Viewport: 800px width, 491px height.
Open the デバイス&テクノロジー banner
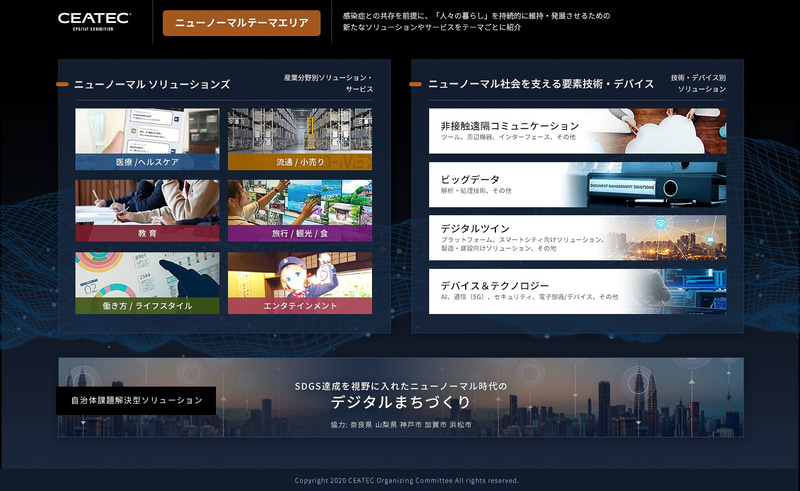578,291
